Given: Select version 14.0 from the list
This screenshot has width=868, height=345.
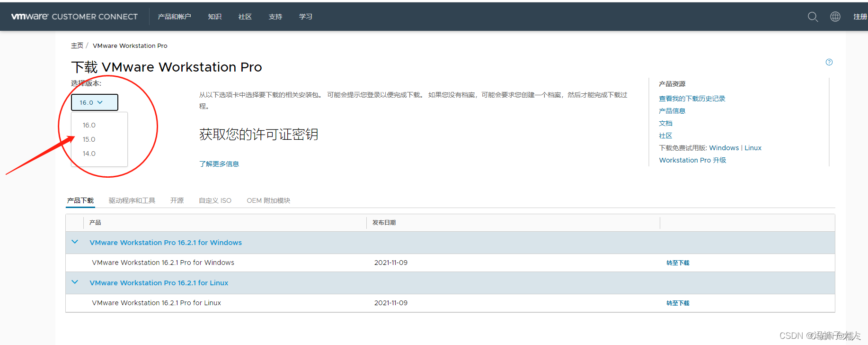Looking at the screenshot, I should [x=89, y=154].
